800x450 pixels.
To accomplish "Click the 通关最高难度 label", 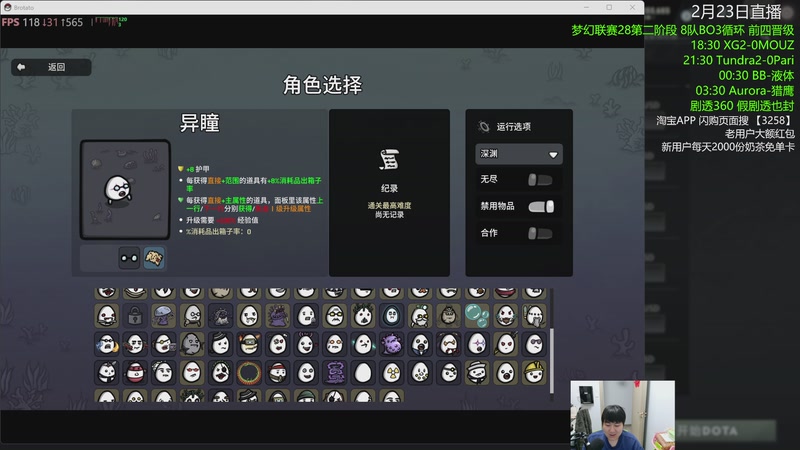I will tap(389, 206).
